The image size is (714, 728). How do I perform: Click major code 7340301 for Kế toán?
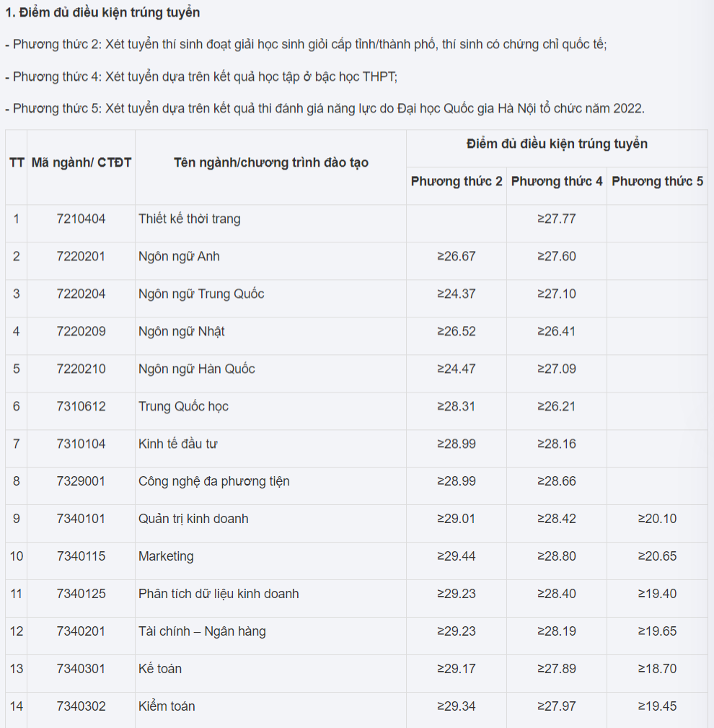(x=81, y=669)
